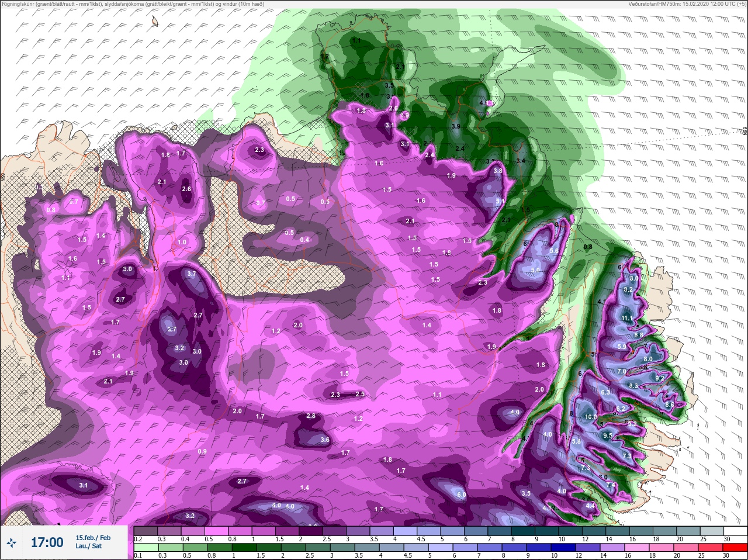The image size is (748, 560).
Task: Click the 11.1 precipitation value on the map
Action: pyautogui.click(x=627, y=318)
